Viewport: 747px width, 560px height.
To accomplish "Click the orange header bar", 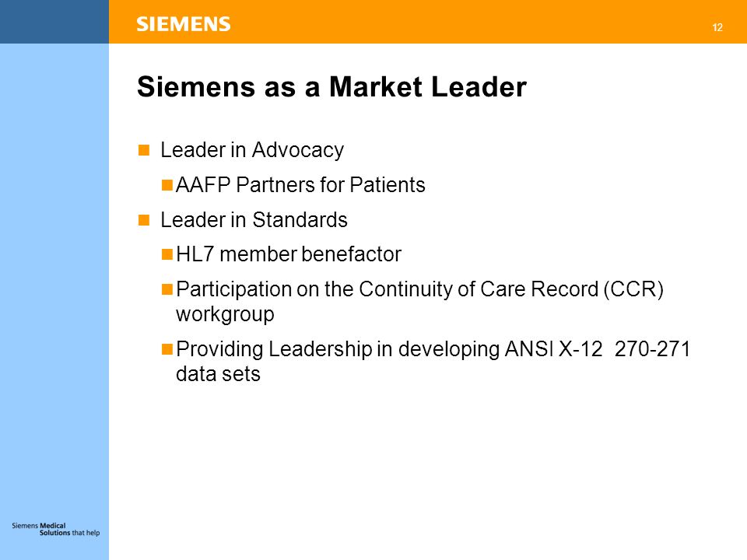I will (x=428, y=22).
